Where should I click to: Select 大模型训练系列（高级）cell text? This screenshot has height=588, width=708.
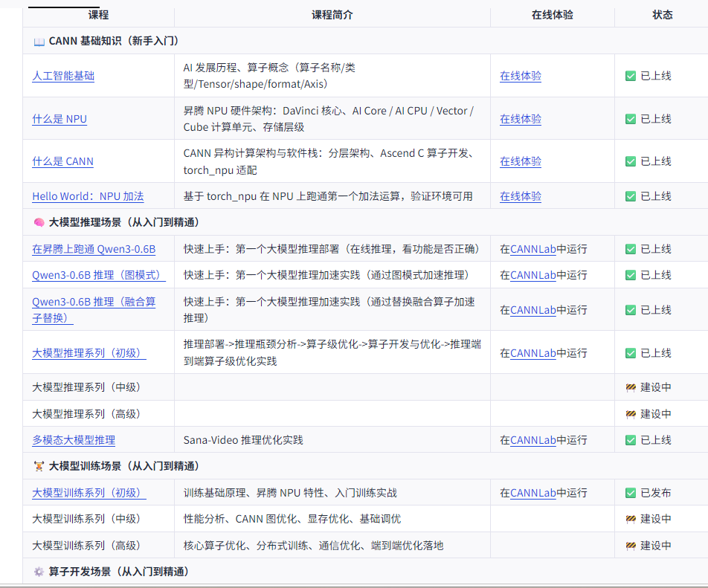[x=86, y=546]
